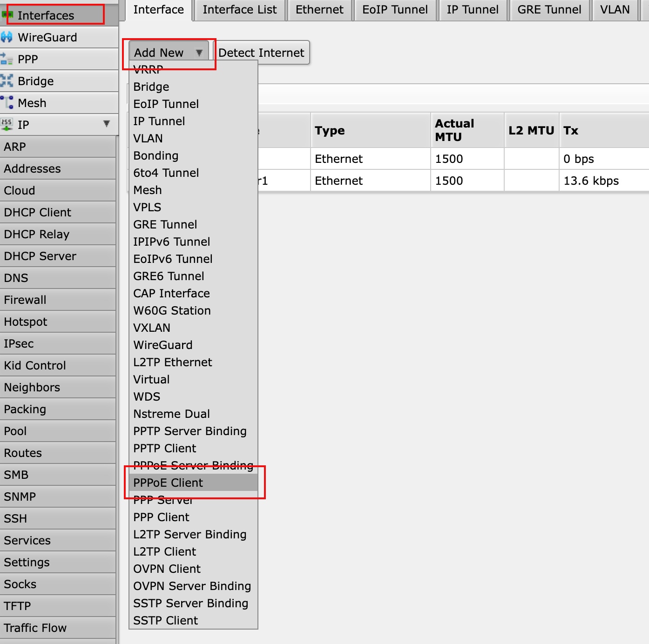Select VXLAN from the dropdown list

[152, 328]
